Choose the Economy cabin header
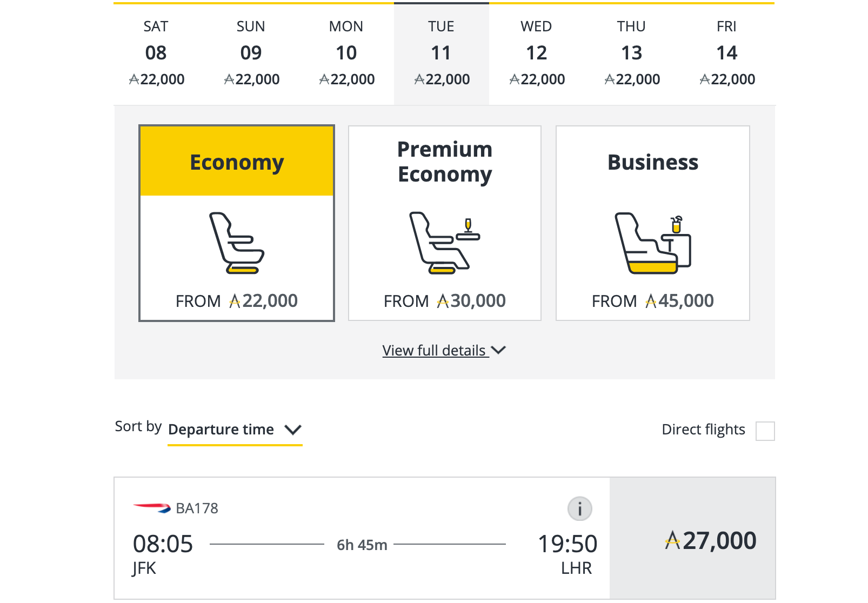The image size is (868, 603). pos(237,162)
